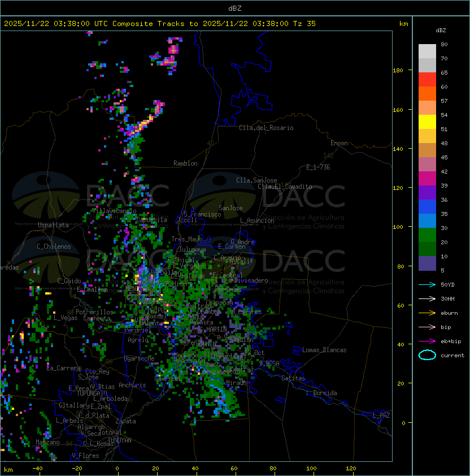The height and width of the screenshot is (476, 470).
Task: Click the '-40' tick on the horizontal axis
Action: pyautogui.click(x=38, y=469)
